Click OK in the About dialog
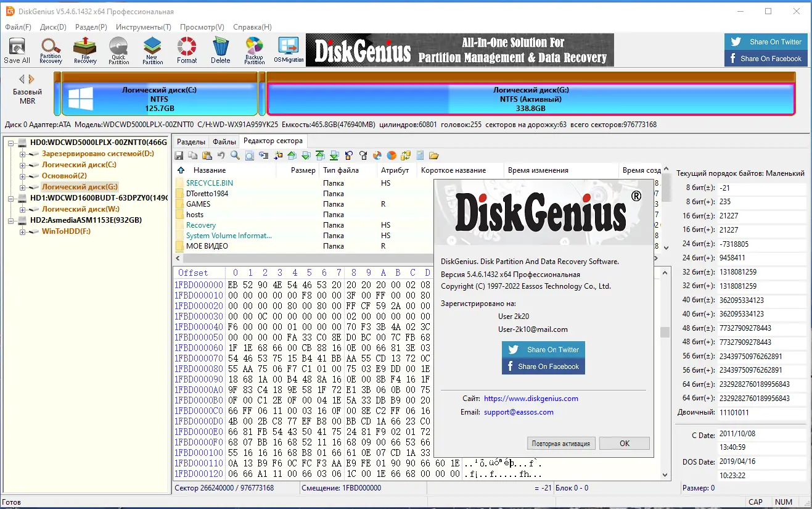 (625, 443)
